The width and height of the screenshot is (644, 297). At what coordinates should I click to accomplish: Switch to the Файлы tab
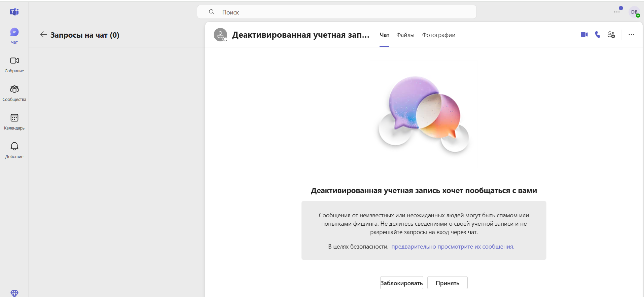[405, 35]
